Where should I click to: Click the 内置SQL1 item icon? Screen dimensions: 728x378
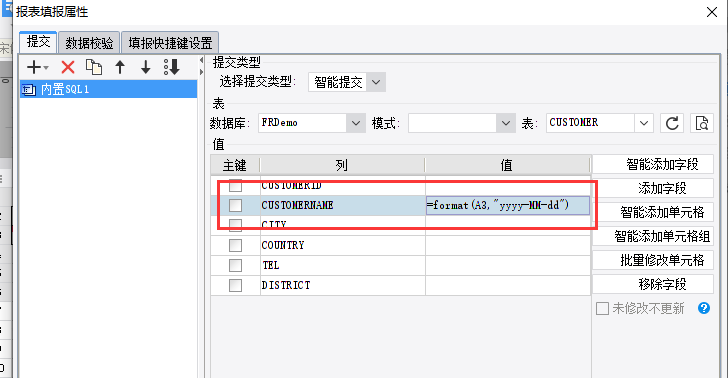click(29, 90)
